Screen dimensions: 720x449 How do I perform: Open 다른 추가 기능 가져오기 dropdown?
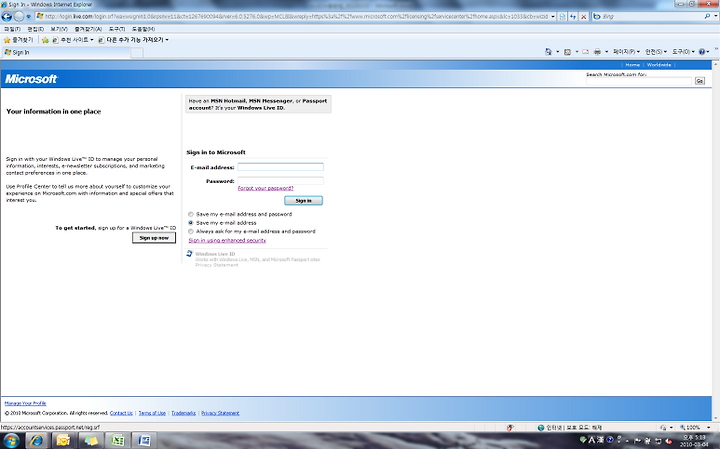point(133,40)
